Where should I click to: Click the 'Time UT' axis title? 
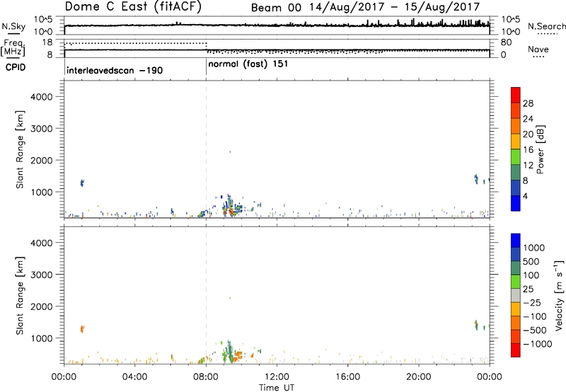coord(277,388)
